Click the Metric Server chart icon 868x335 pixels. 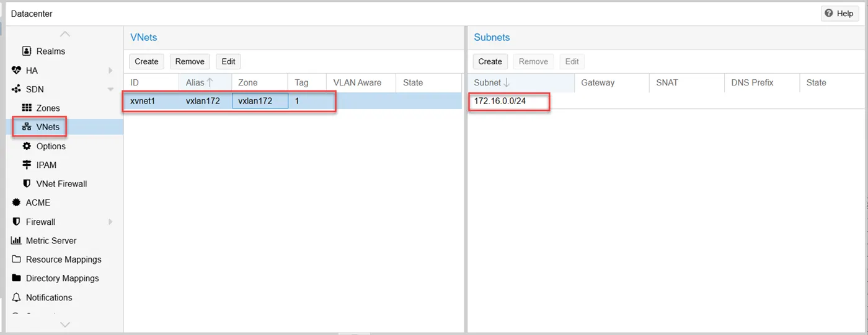click(x=17, y=241)
